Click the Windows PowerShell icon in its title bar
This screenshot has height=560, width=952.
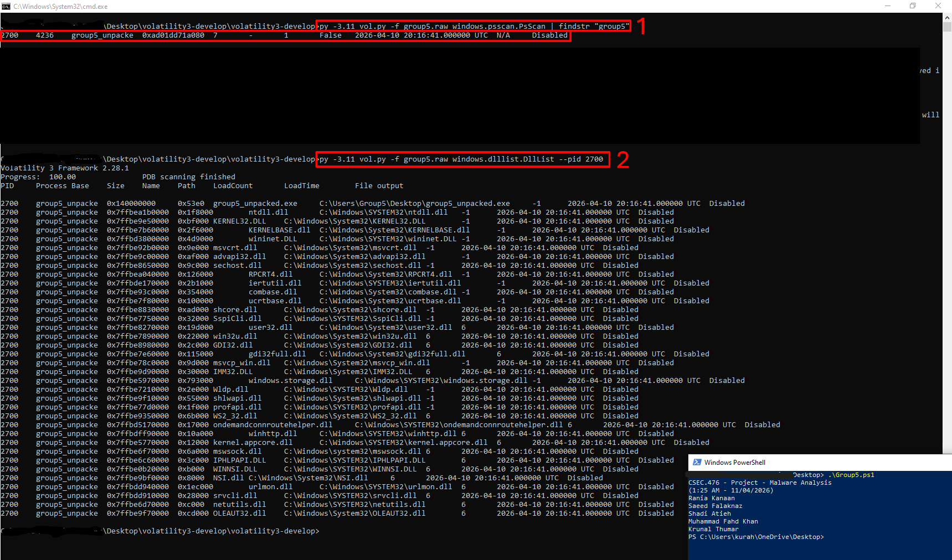tap(698, 463)
